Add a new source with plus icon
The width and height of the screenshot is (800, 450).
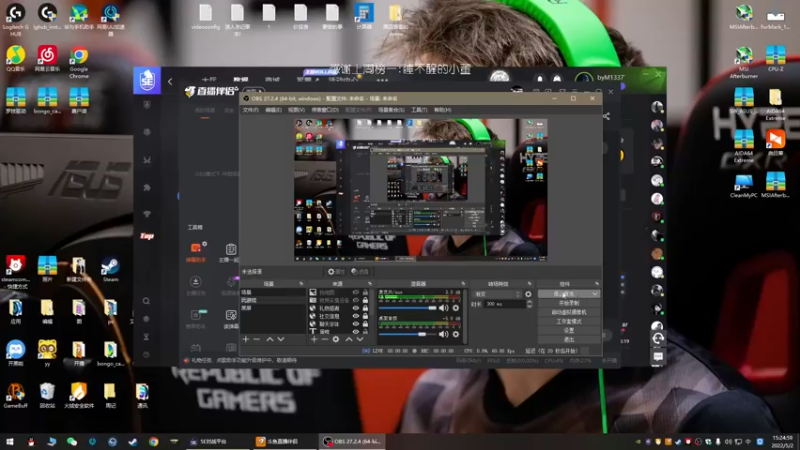(314, 339)
